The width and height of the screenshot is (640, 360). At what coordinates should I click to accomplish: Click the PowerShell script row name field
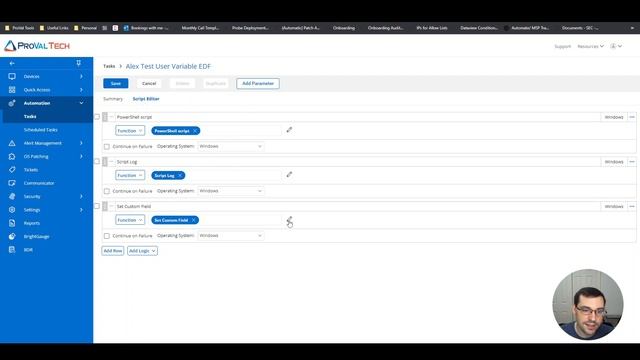[358, 117]
